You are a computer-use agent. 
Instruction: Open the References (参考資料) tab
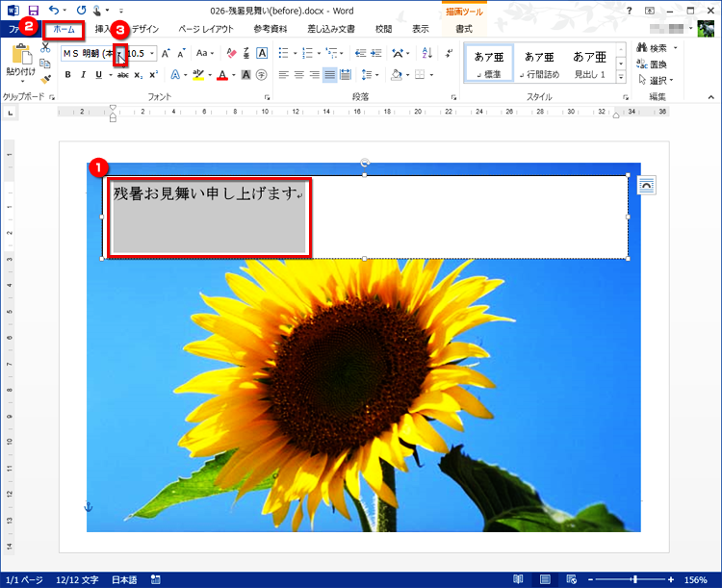point(271,29)
